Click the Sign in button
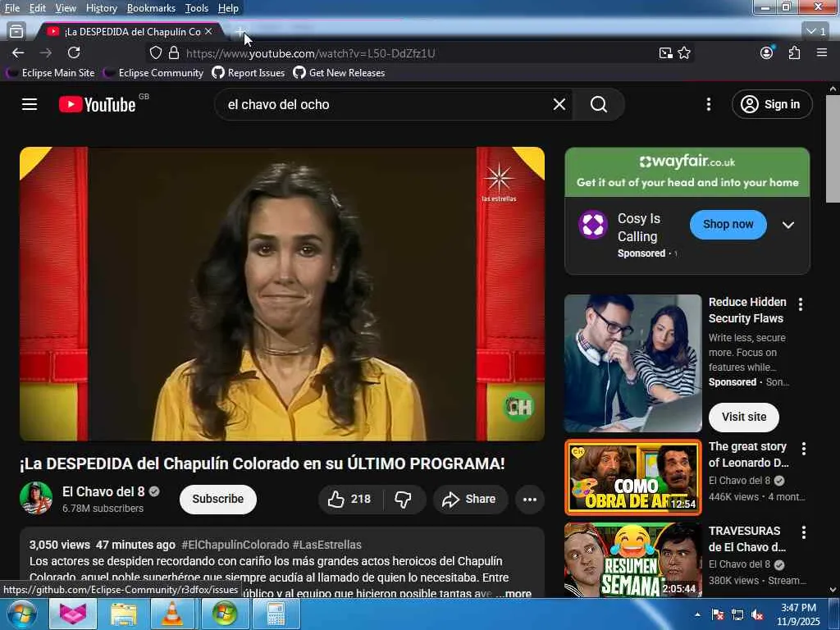 click(772, 104)
